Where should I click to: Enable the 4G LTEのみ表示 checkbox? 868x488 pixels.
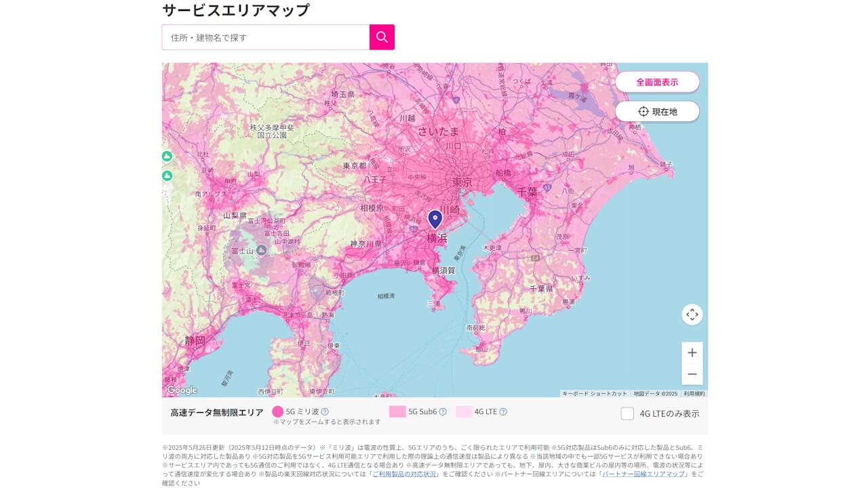click(x=627, y=413)
